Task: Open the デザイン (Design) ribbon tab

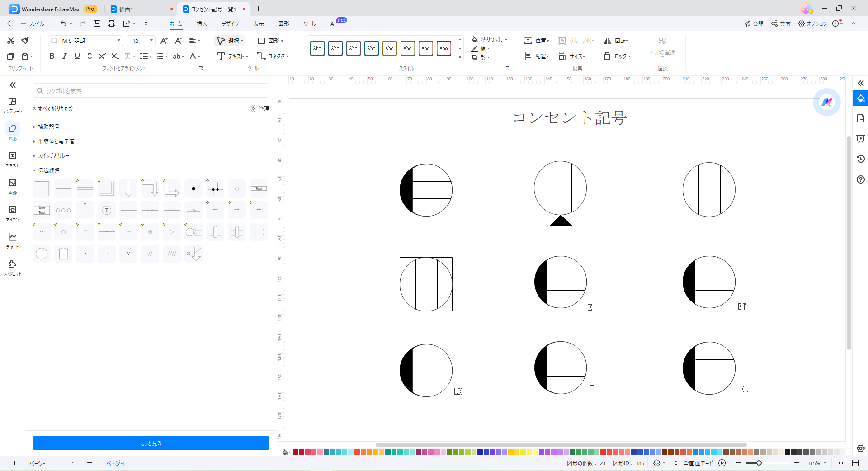Action: tap(230, 24)
